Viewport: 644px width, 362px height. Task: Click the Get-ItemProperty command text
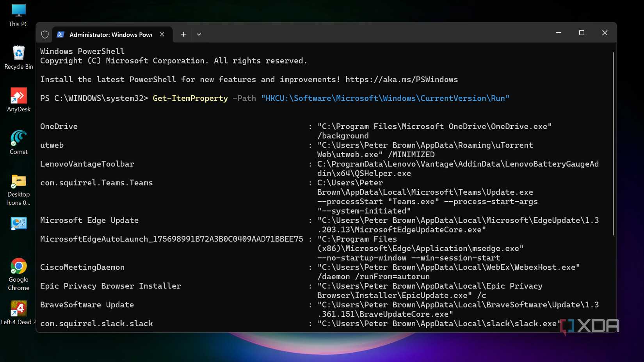tap(190, 98)
